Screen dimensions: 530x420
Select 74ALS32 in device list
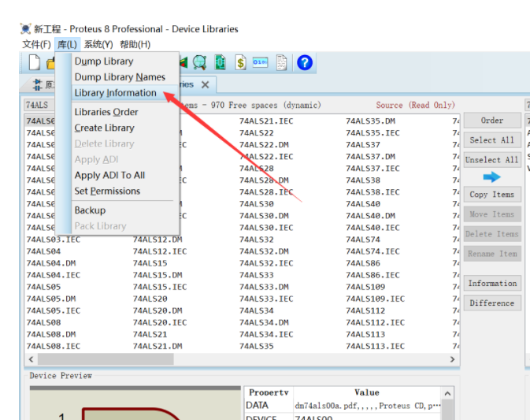pyautogui.click(x=257, y=240)
